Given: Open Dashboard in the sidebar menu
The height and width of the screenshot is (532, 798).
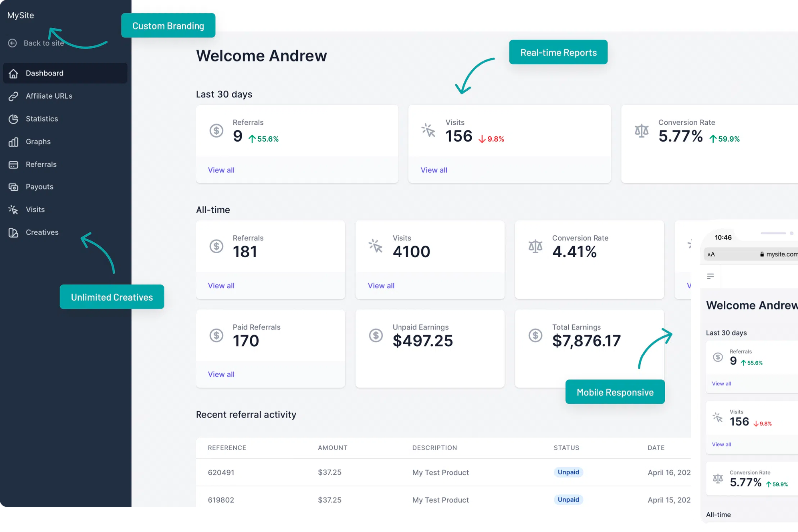Looking at the screenshot, I should (x=65, y=73).
